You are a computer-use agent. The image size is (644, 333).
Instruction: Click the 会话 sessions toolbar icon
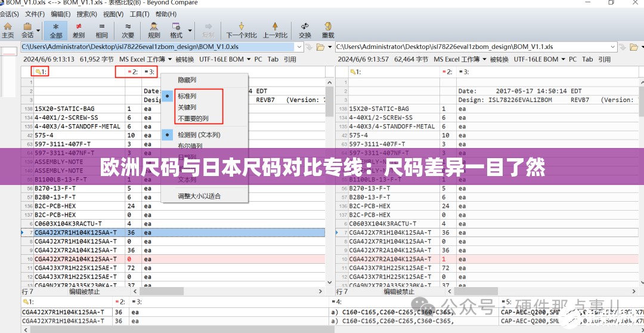coord(27,30)
